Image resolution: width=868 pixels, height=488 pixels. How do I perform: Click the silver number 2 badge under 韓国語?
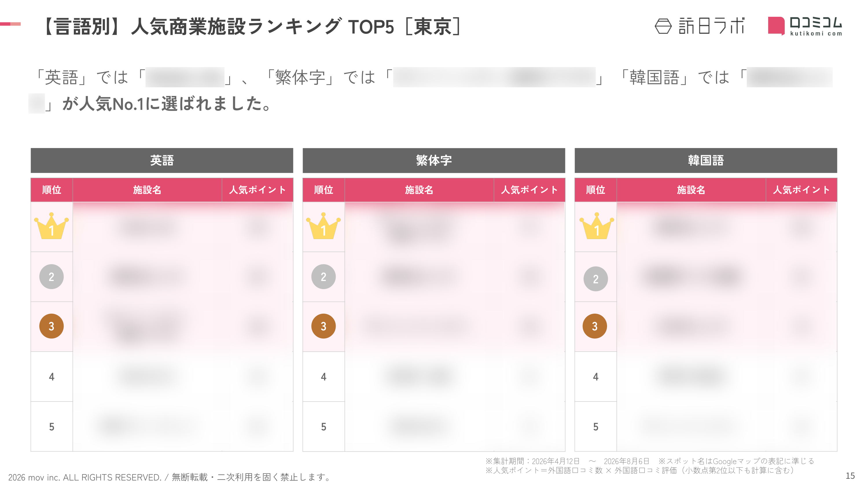(x=596, y=279)
